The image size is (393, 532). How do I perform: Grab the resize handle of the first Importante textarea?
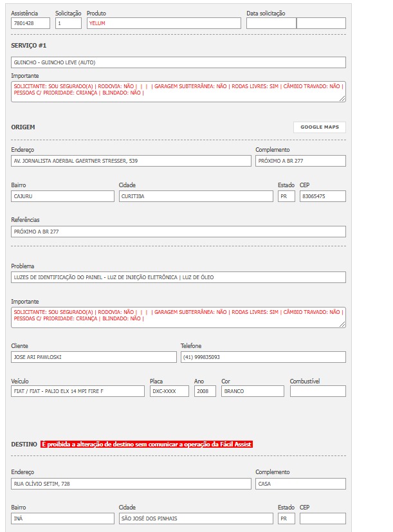click(342, 98)
